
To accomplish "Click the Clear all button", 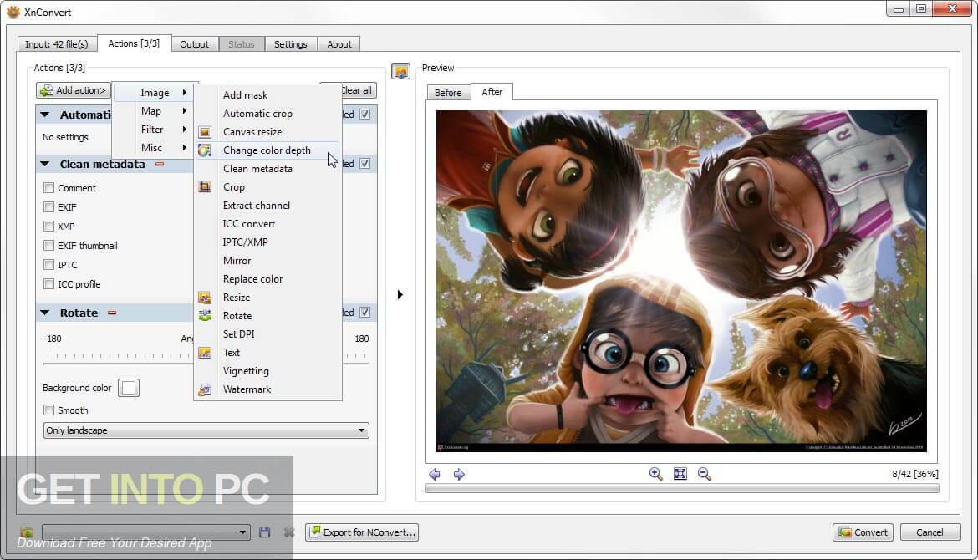I will 358,90.
